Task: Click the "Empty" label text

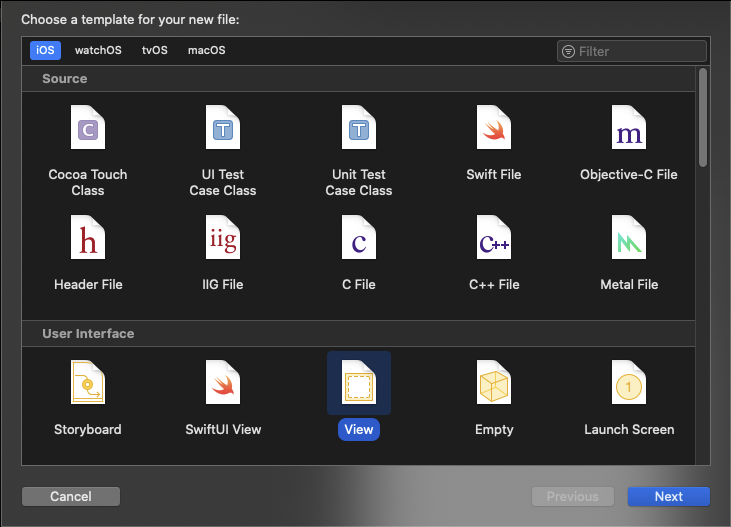Action: [494, 429]
